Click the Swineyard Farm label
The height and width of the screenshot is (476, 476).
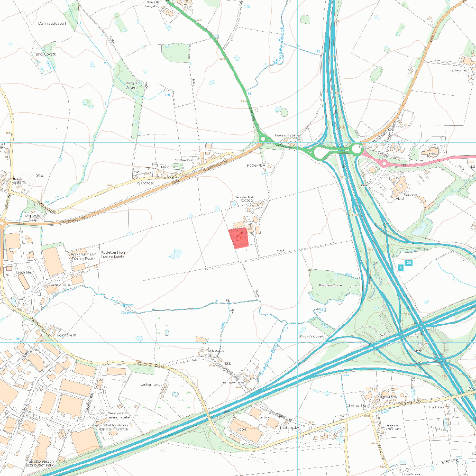360,406
